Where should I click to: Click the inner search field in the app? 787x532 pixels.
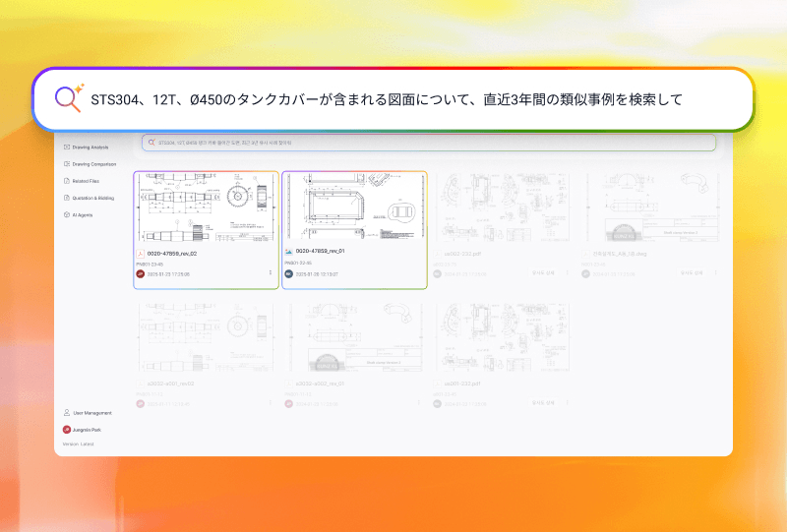428,143
